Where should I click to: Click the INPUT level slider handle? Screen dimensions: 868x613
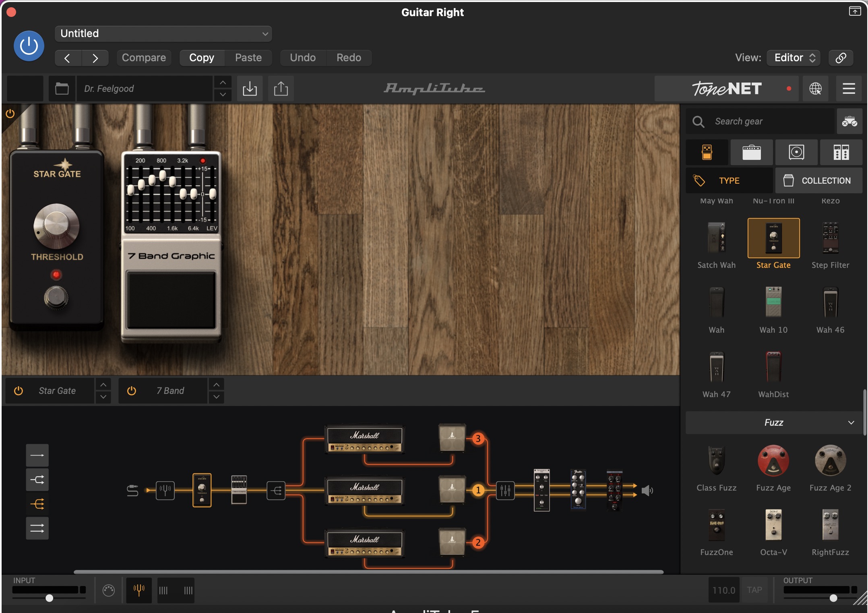pyautogui.click(x=49, y=598)
